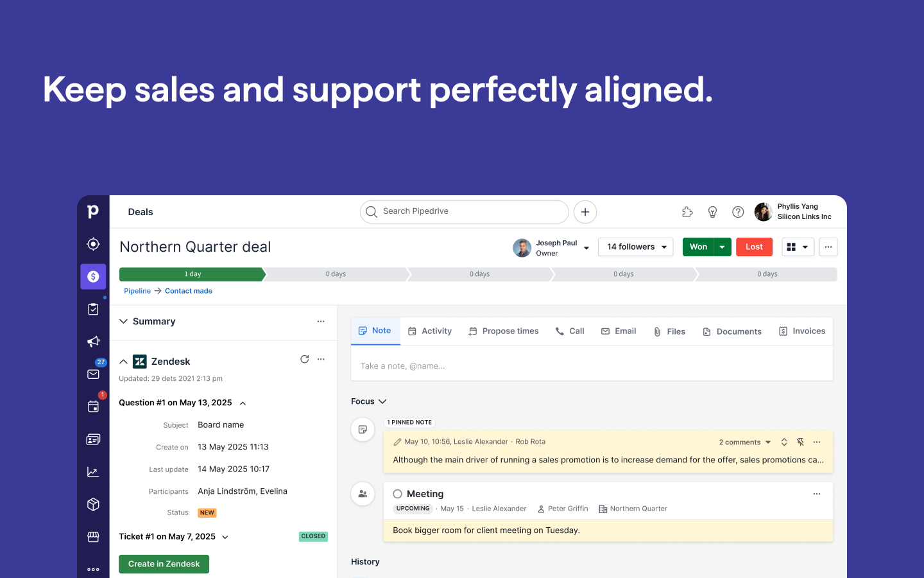This screenshot has width=924, height=578.
Task: Open the Products box icon in sidebar
Action: (93, 504)
